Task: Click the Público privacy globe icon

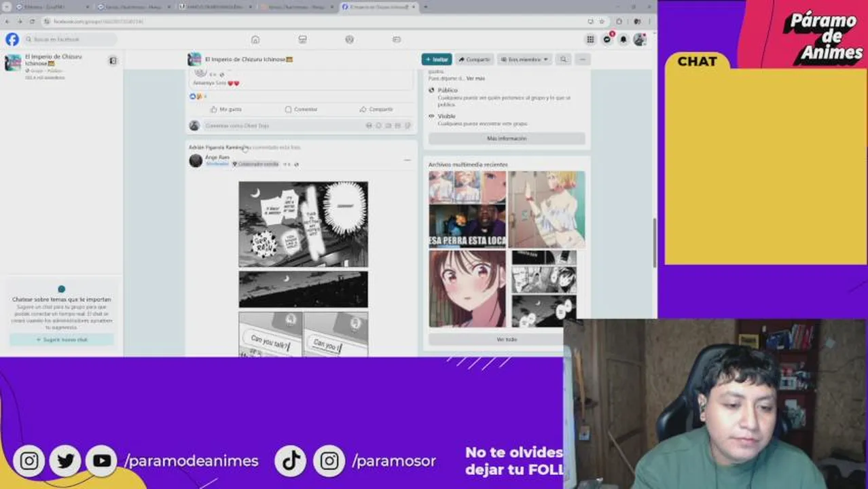Action: 432,90
